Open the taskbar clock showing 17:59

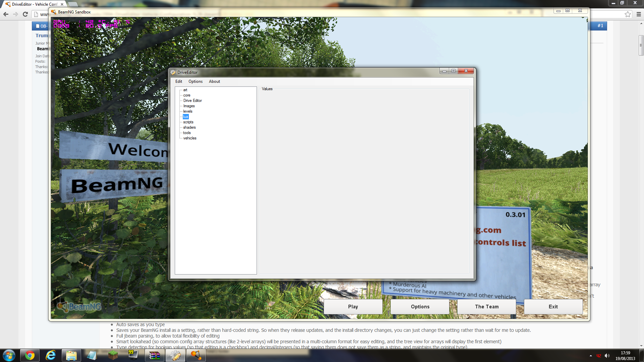click(x=625, y=356)
